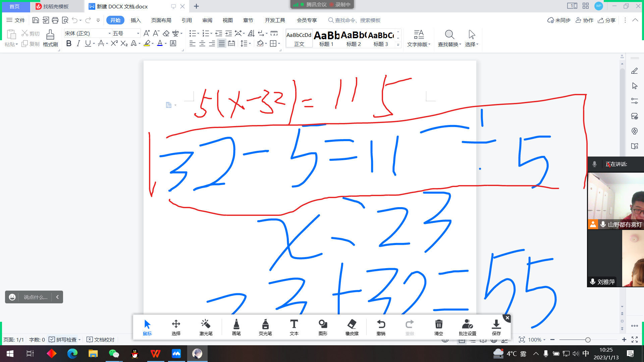Click the 未同步 sync status button
This screenshot has height=362, width=644.
[x=559, y=20]
